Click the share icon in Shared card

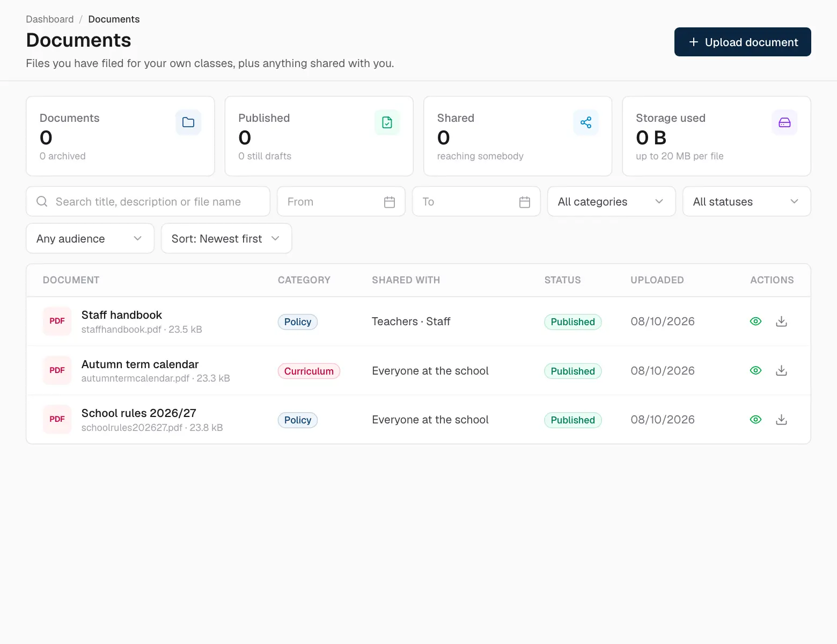pyautogui.click(x=586, y=122)
